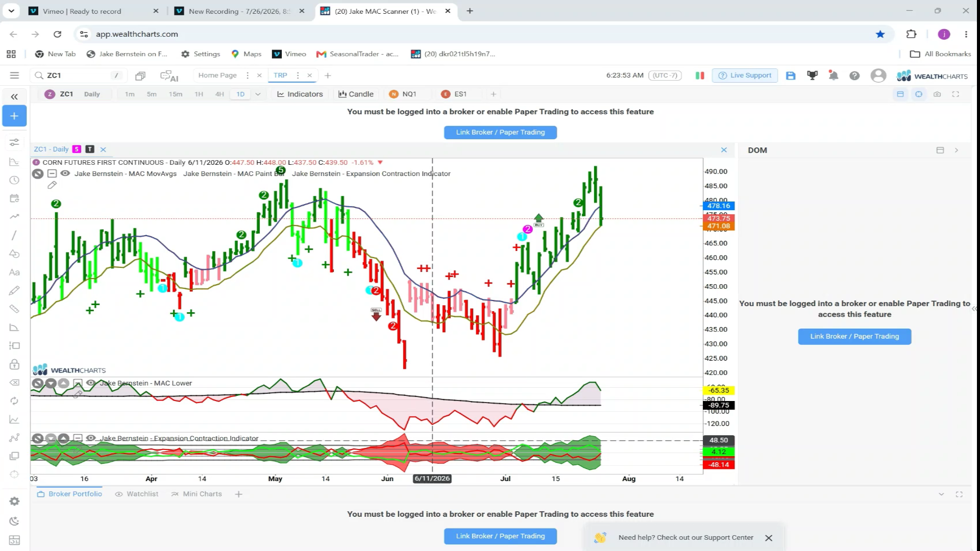Image resolution: width=980 pixels, height=551 pixels.
Task: Toggle visibility of MAC MovAvgs indicator
Action: pyautogui.click(x=65, y=173)
